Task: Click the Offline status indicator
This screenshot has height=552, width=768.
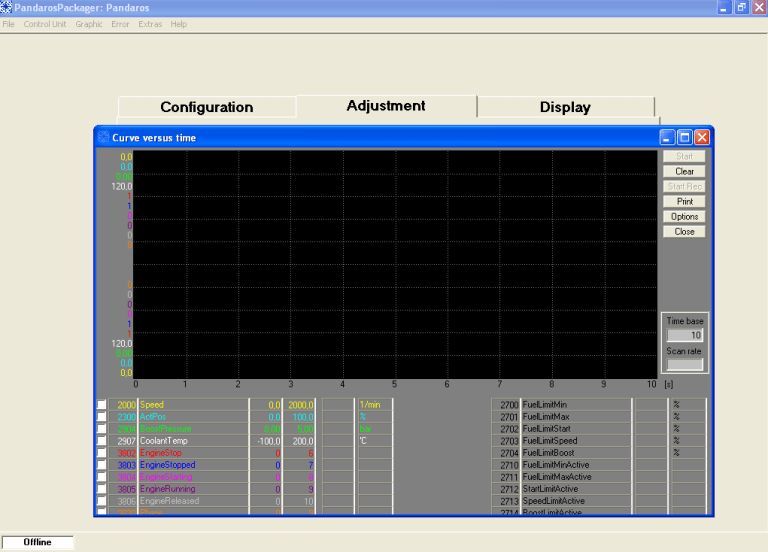Action: pos(38,542)
